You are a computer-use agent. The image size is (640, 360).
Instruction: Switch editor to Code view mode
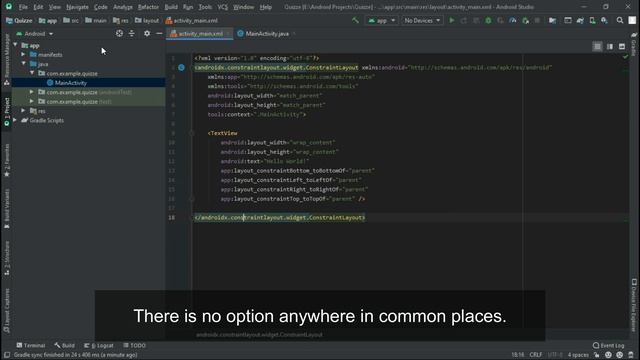pos(597,47)
